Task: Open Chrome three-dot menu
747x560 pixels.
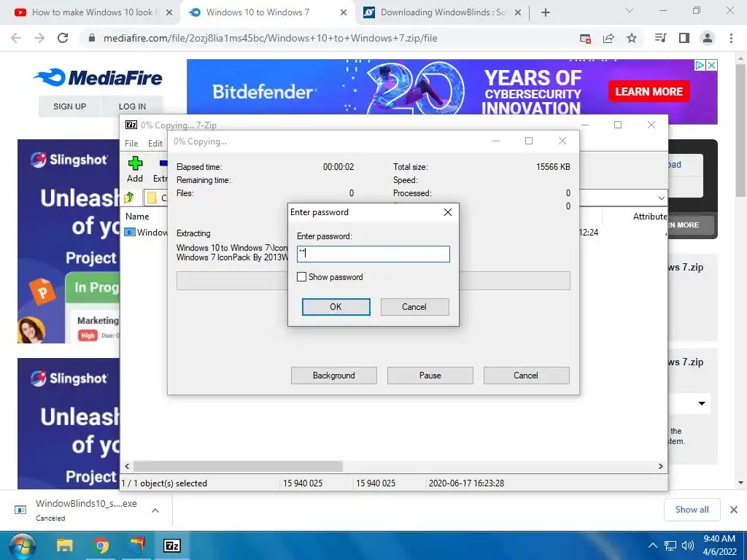Action: (x=731, y=38)
